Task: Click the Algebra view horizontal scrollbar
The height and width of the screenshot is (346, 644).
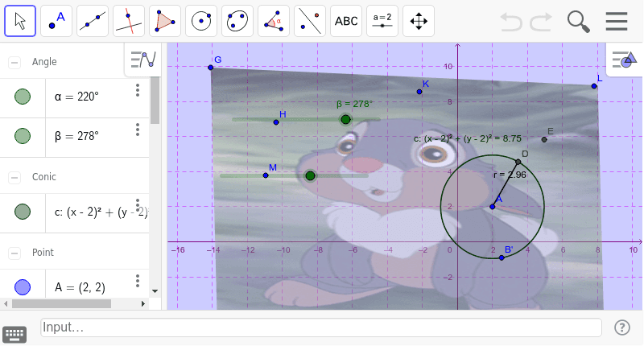Action: pyautogui.click(x=62, y=303)
